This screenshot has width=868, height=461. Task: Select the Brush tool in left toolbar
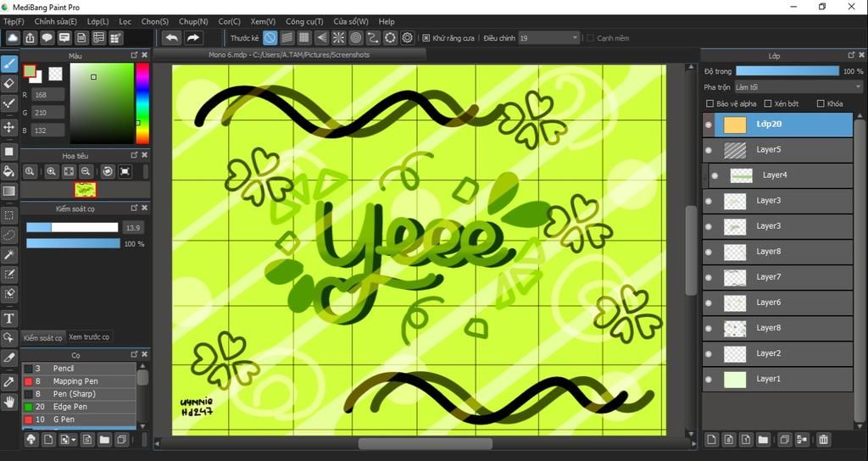click(x=8, y=64)
